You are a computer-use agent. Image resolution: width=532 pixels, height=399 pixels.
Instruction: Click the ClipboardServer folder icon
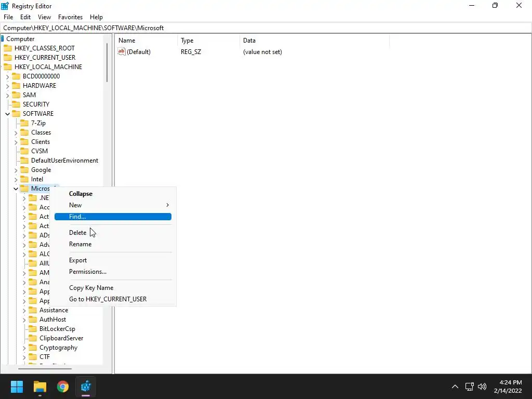[x=33, y=338]
